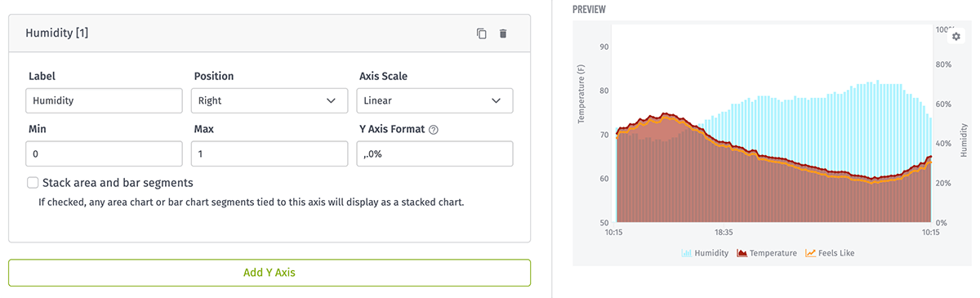980x298 pixels.
Task: Click the Y Axis Format help icon
Action: pyautogui.click(x=434, y=129)
